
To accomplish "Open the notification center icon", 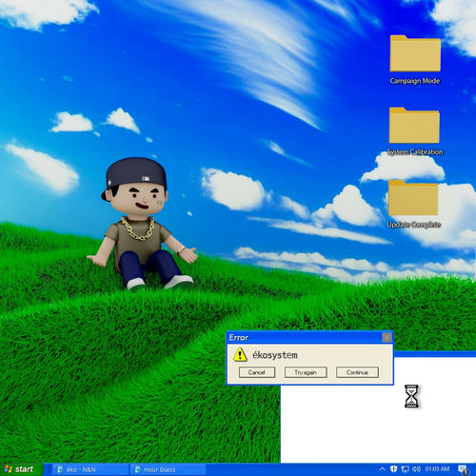I will (x=463, y=469).
